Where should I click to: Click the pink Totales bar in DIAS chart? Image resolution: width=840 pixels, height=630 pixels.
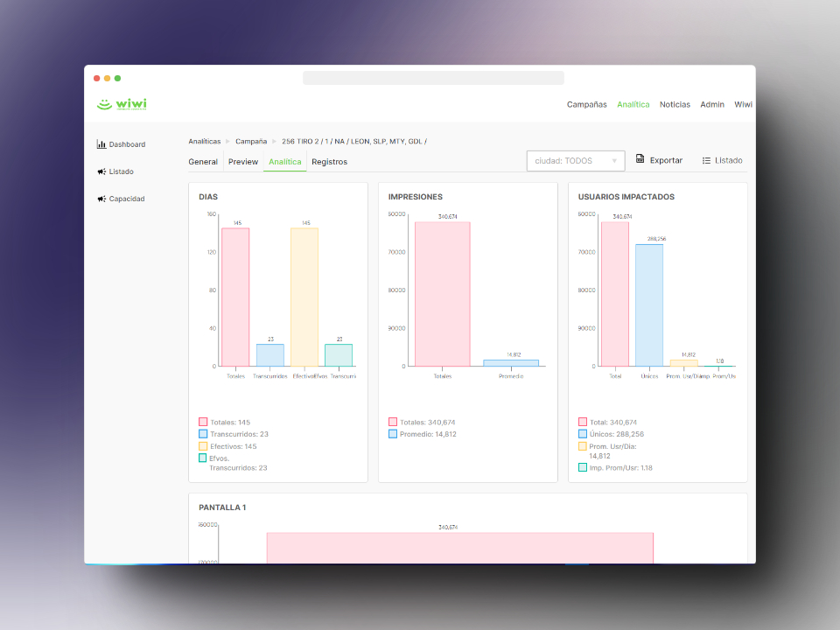tap(235, 297)
